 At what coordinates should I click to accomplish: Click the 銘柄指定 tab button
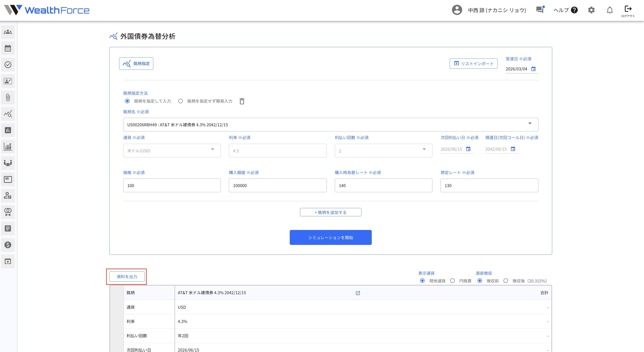(136, 64)
